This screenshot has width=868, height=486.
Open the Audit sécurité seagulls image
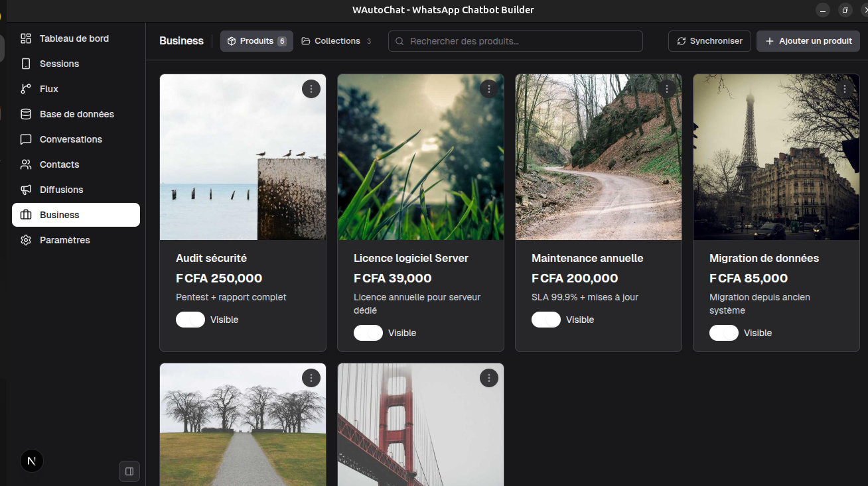point(243,157)
